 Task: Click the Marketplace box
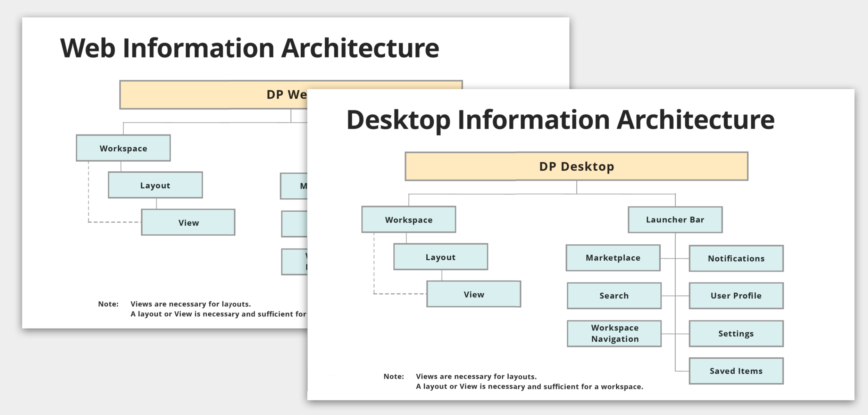613,258
